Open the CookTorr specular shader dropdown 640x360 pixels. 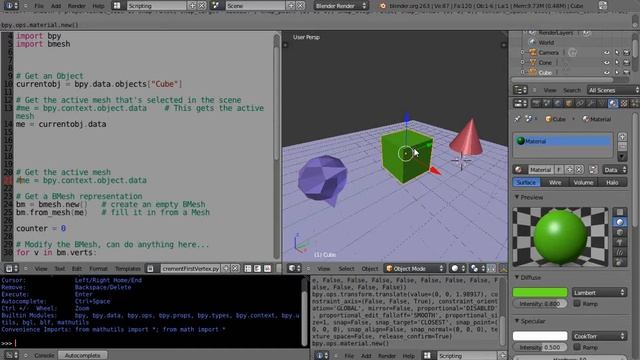point(599,336)
